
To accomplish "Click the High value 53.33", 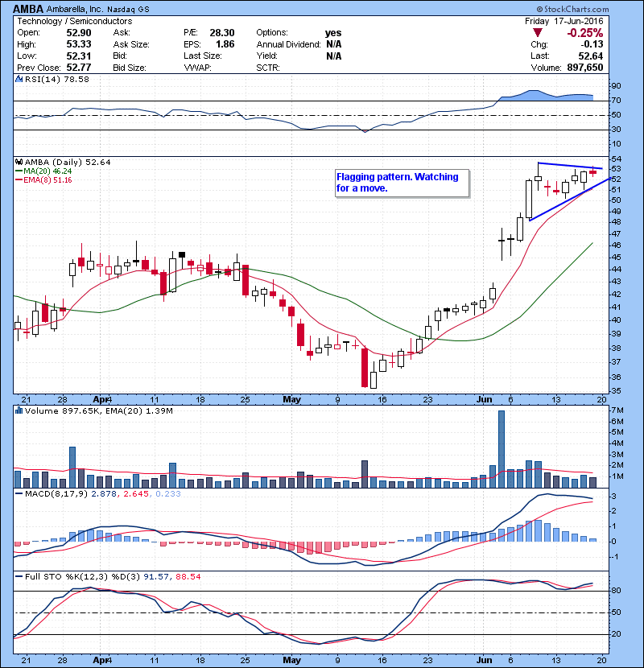I will [79, 44].
